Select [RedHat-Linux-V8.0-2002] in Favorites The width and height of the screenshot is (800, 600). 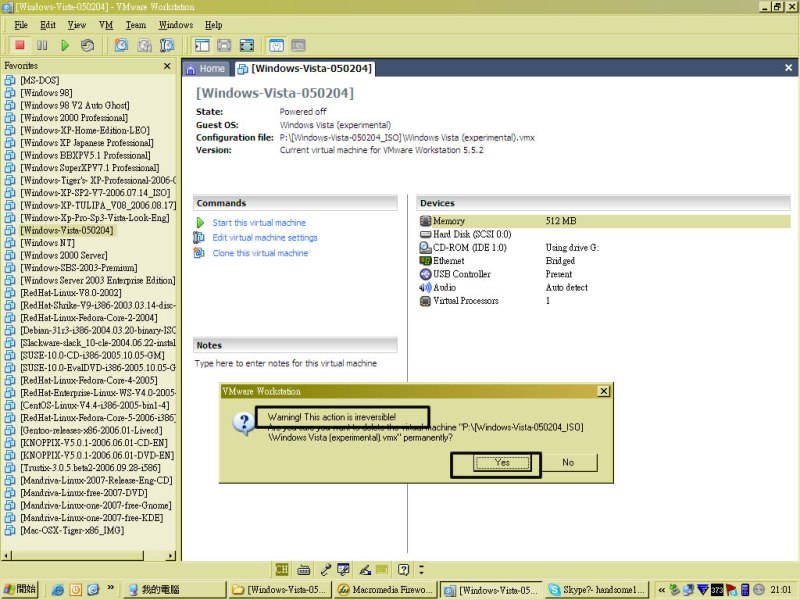click(x=71, y=293)
